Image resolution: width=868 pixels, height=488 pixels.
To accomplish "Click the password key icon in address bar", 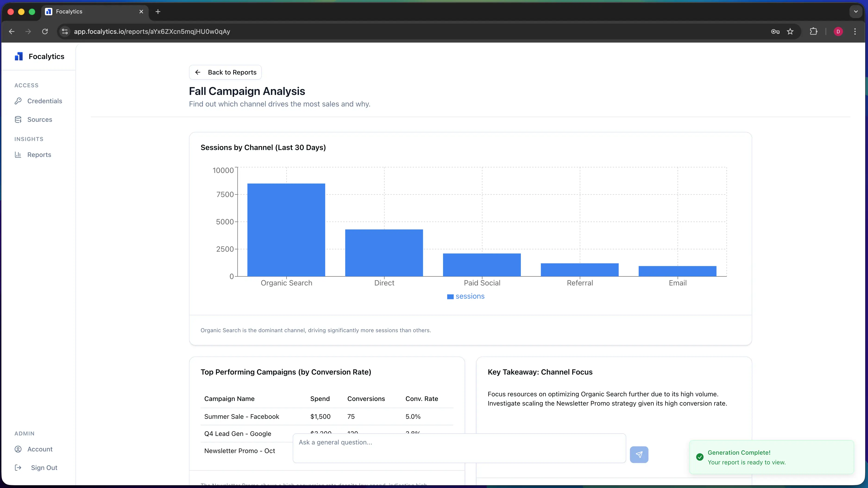I will coord(775,31).
